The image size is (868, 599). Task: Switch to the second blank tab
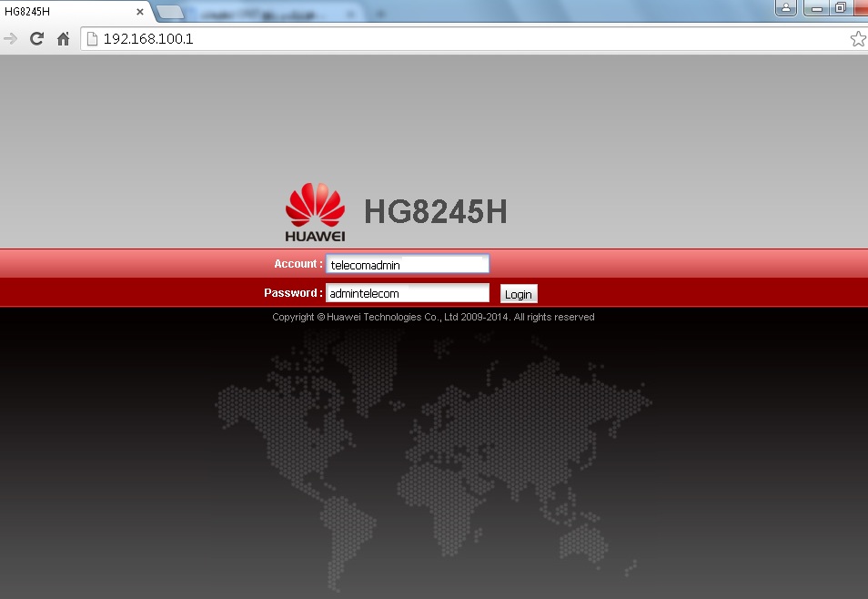coord(171,13)
